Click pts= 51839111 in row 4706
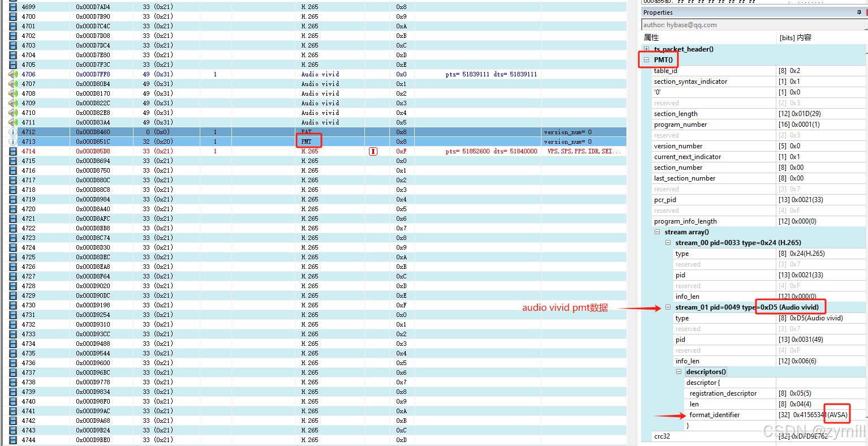The width and height of the screenshot is (868, 446). (x=467, y=74)
